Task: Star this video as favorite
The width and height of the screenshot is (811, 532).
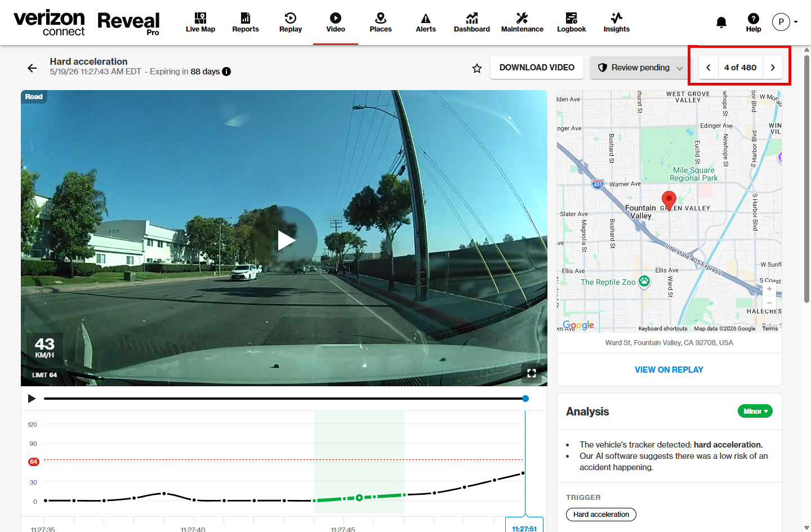Action: 477,68
